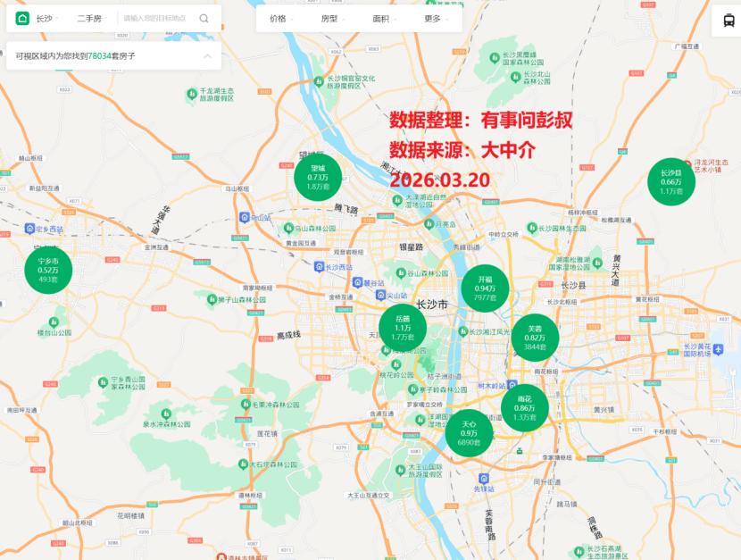The image size is (741, 560).
Task: Click the 宁乡西站 station icon
Action: tap(30, 230)
